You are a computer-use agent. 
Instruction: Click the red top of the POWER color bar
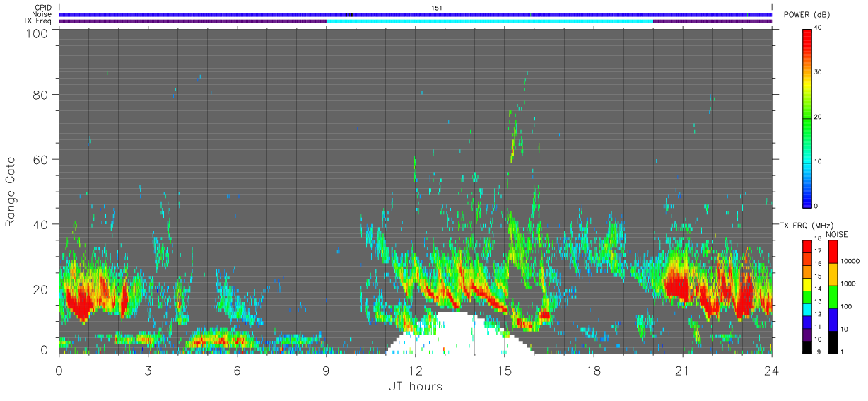(807, 39)
